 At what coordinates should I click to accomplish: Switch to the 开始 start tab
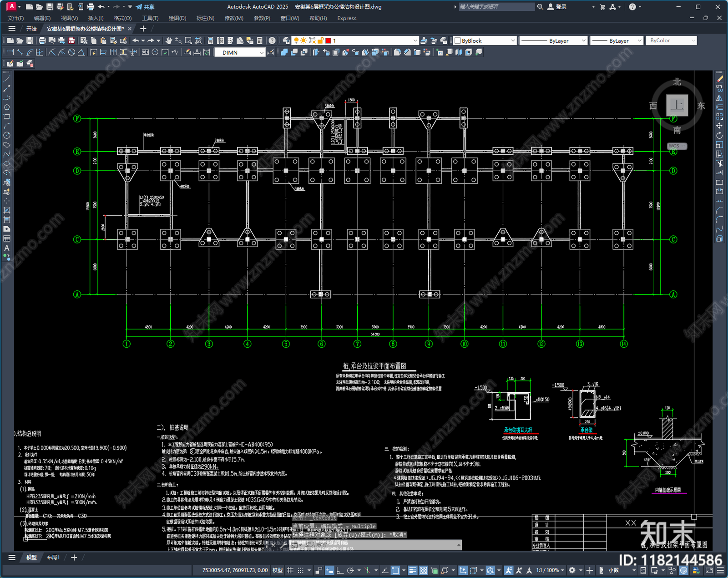click(x=31, y=29)
